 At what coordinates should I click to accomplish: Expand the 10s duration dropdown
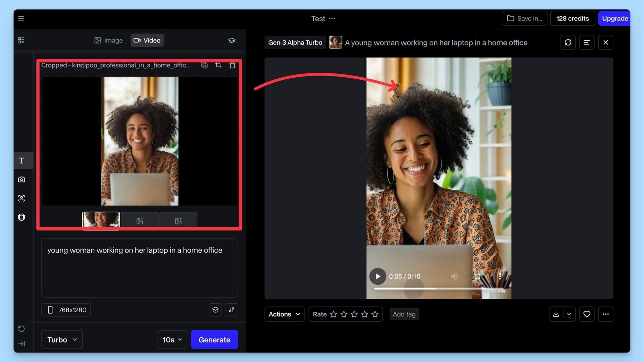172,339
